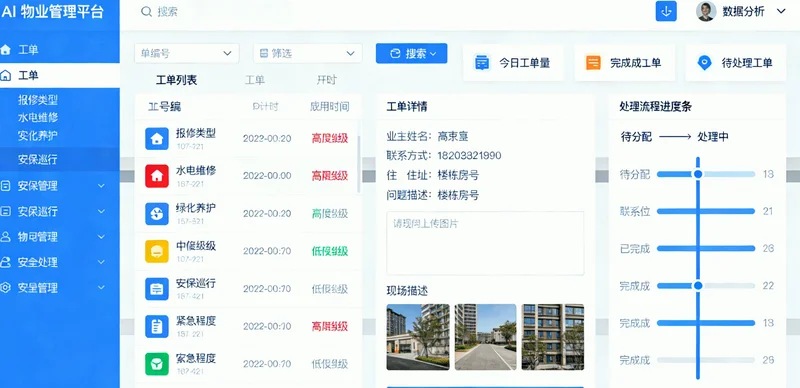Open middle road photo thumbnail
Viewport: 800px width, 388px height.
[485, 337]
